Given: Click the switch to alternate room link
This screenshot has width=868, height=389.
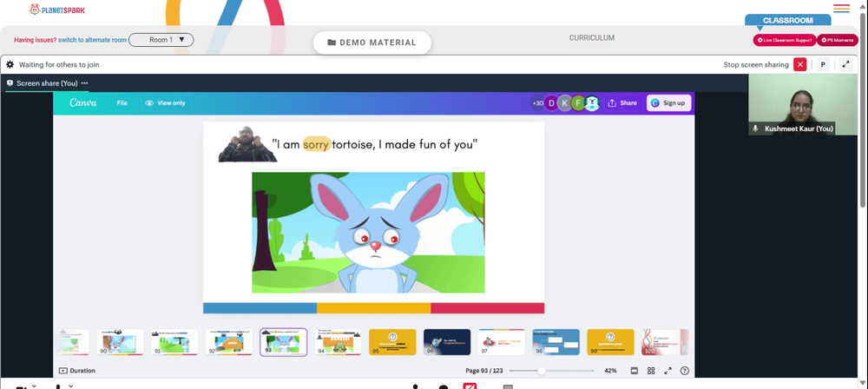Looking at the screenshot, I should 93,40.
